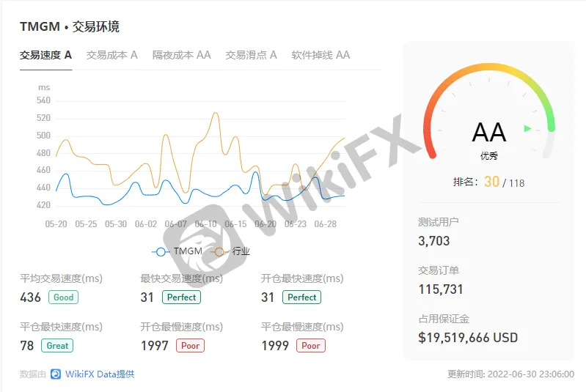Switch to the 交易滑点 A tab

251,55
